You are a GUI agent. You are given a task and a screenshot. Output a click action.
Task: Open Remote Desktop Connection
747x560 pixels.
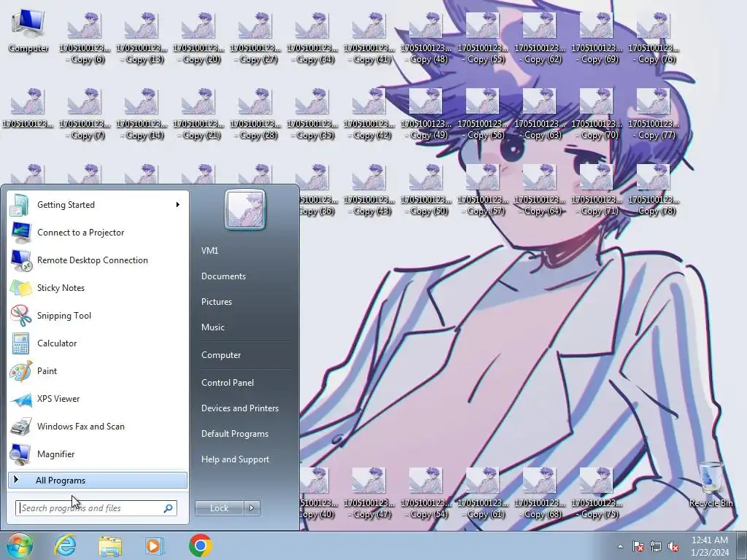(98, 260)
